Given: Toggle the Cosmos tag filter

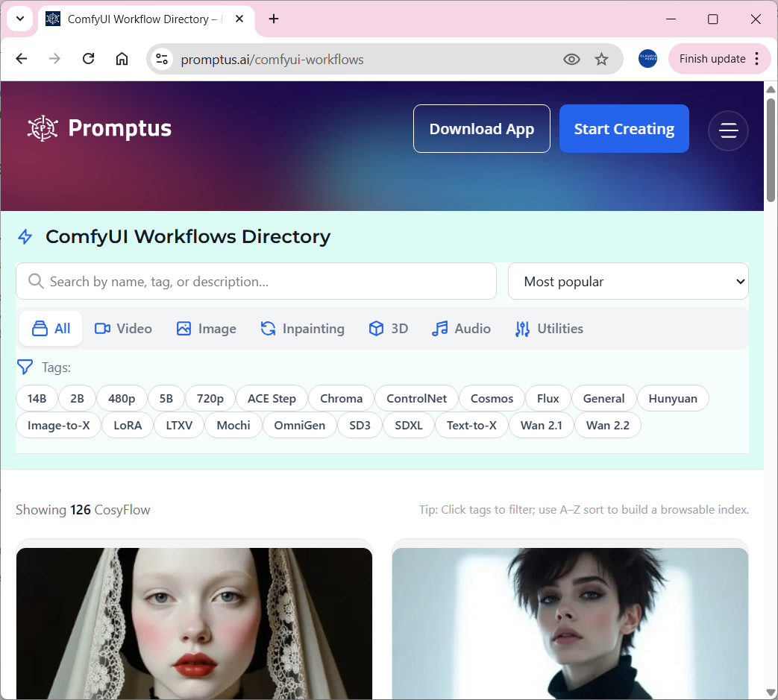Looking at the screenshot, I should [x=492, y=398].
